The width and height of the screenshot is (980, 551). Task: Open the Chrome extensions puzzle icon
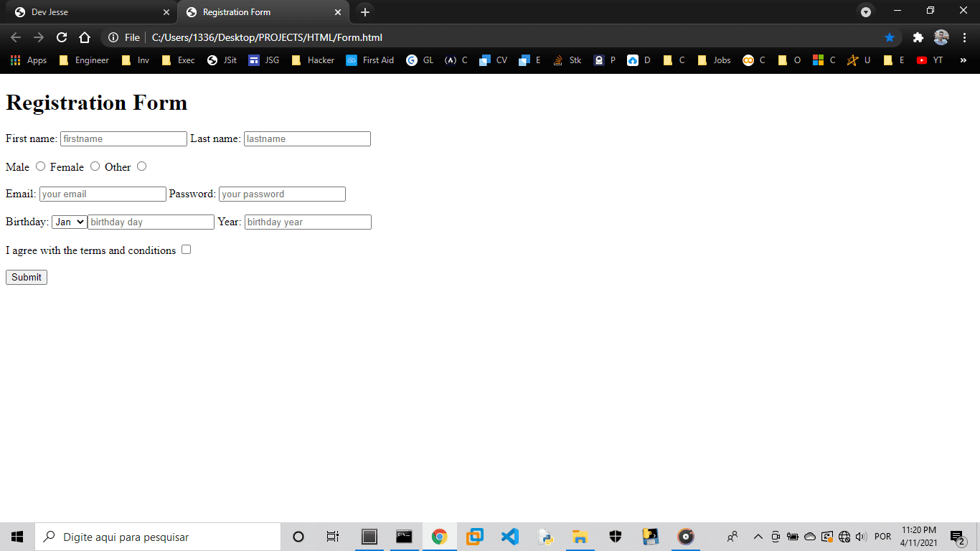coord(918,37)
